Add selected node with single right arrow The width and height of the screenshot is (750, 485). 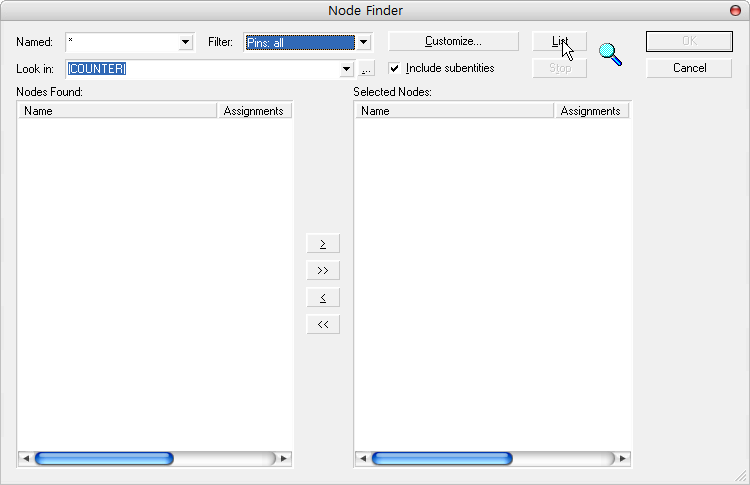(x=322, y=244)
